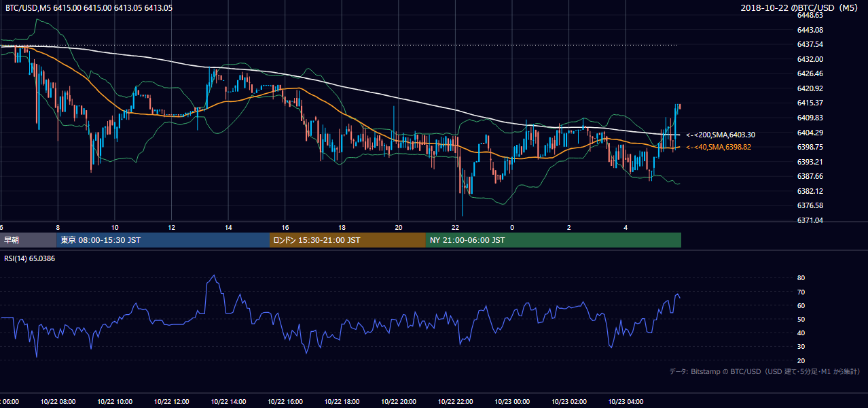
Task: Select the '10/22 12:00' date axis label
Action: (x=171, y=402)
